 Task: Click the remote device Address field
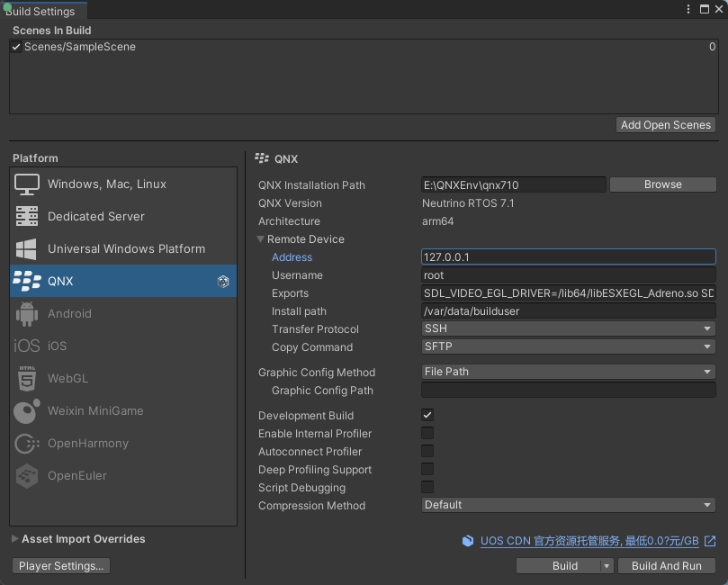point(568,256)
